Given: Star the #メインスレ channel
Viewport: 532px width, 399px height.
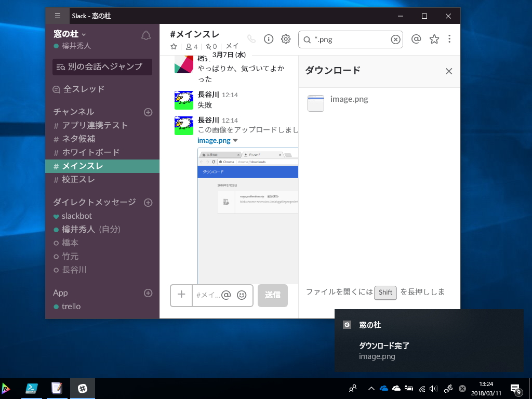Looking at the screenshot, I should coord(173,46).
